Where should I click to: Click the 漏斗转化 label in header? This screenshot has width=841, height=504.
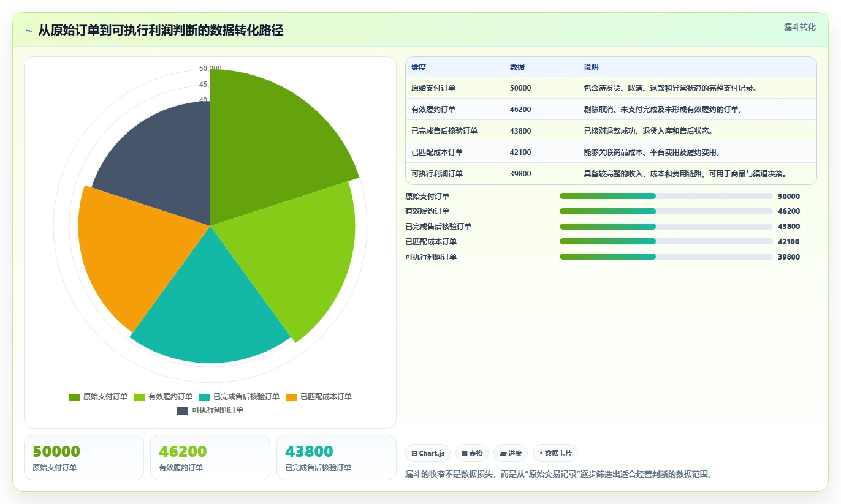pos(800,27)
